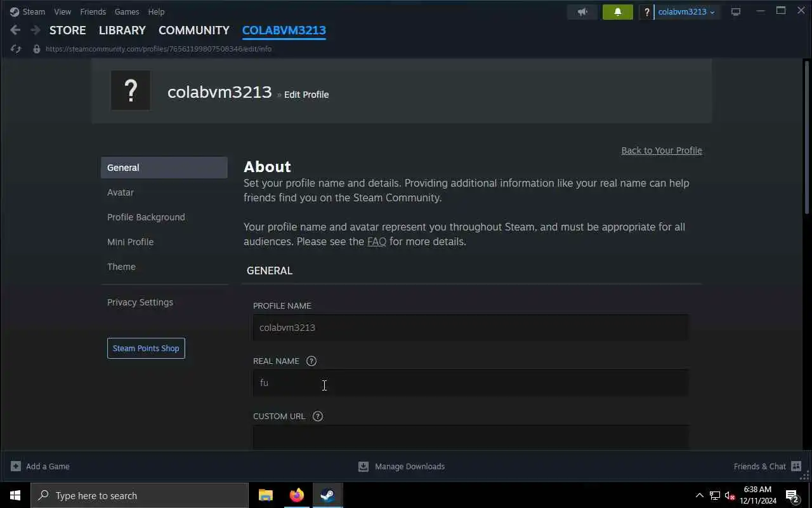This screenshot has height=508, width=812.
Task: Click the plus icon for Add a Game
Action: pos(16,466)
